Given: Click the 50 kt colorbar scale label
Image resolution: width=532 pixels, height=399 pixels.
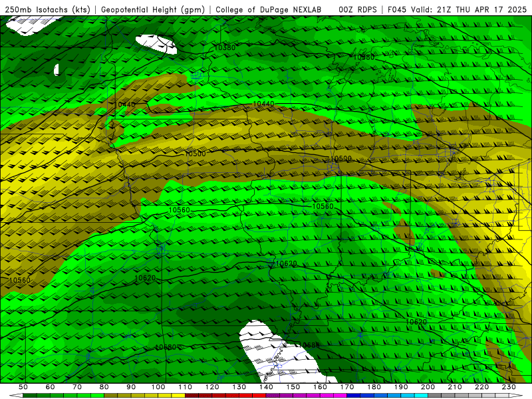Looking at the screenshot, I should [x=23, y=387].
